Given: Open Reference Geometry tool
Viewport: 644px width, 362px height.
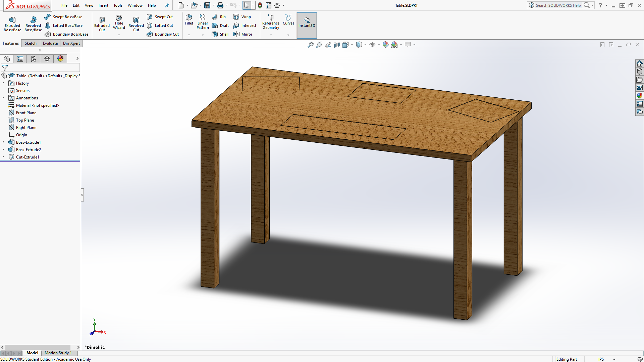Looking at the screenshot, I should coord(271,22).
